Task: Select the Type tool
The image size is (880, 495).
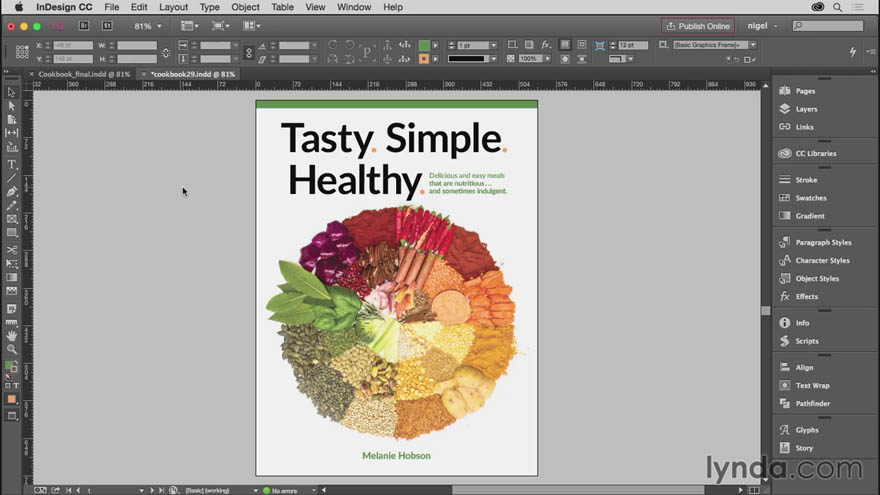Action: 12,164
